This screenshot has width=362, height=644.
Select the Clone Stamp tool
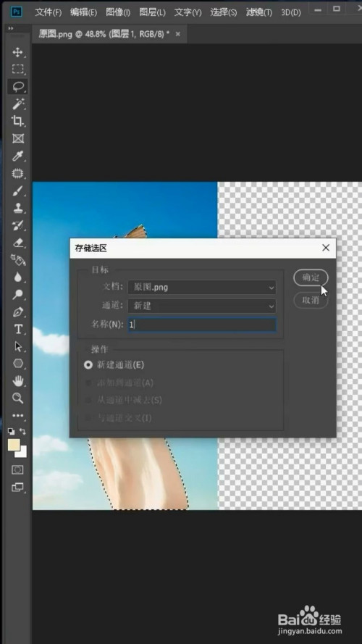pos(17,208)
